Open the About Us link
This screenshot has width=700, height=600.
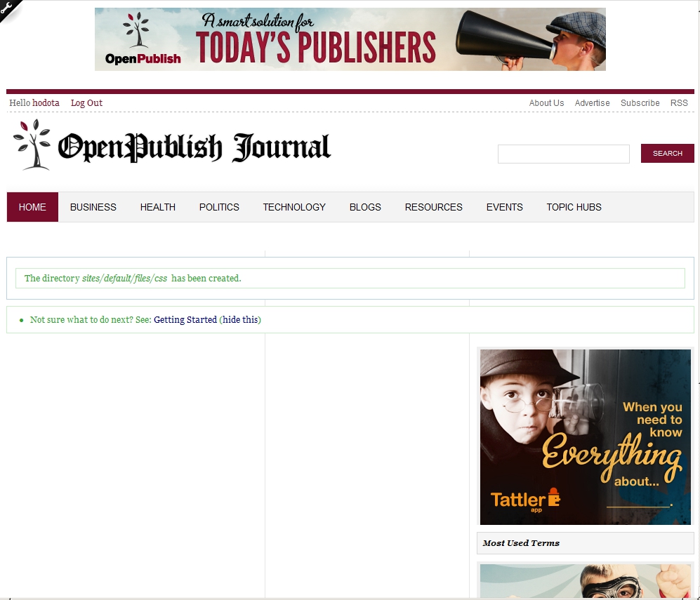click(x=546, y=103)
